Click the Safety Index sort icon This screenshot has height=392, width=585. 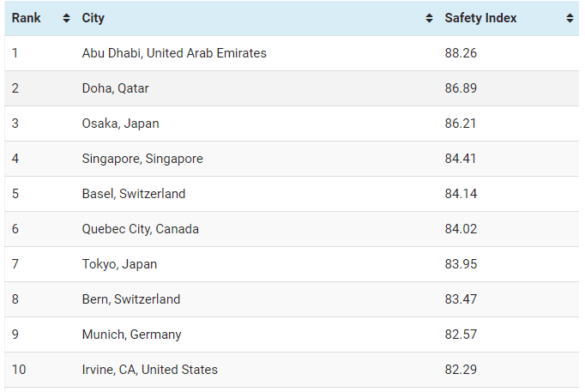tap(570, 18)
